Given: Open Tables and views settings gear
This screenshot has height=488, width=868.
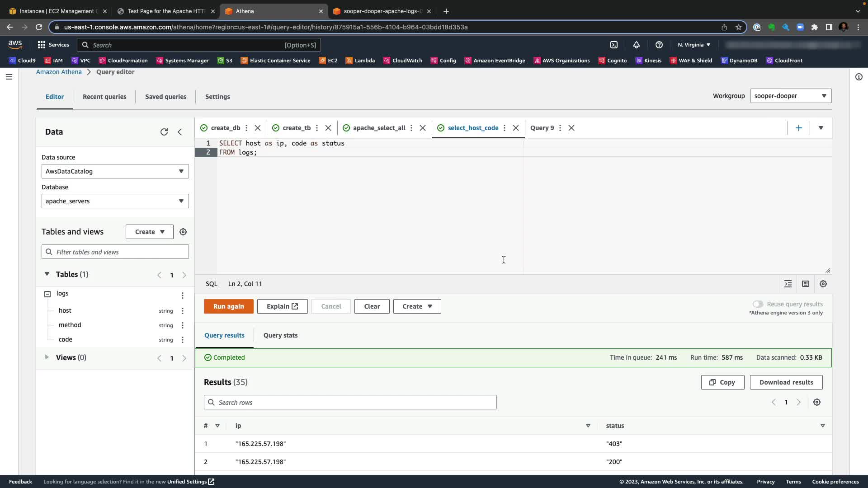Looking at the screenshot, I should pos(183,232).
